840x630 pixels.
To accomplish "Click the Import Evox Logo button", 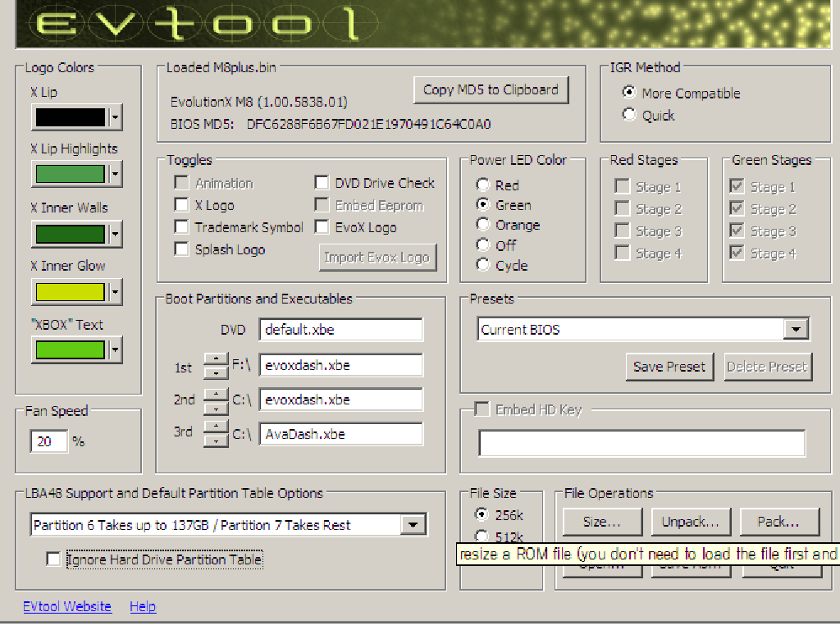I will coord(377,257).
